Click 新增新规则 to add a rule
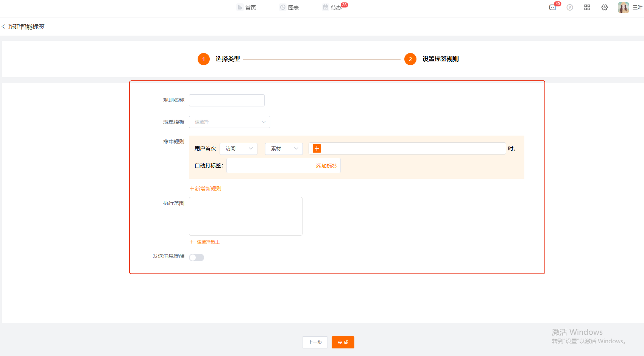This screenshot has width=644, height=356. pos(206,189)
